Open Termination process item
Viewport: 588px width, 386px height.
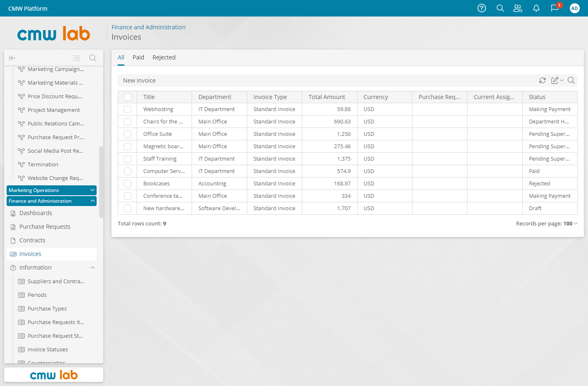click(x=43, y=165)
